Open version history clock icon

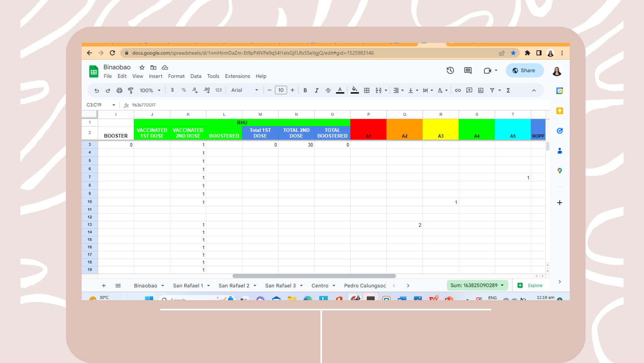tap(450, 70)
